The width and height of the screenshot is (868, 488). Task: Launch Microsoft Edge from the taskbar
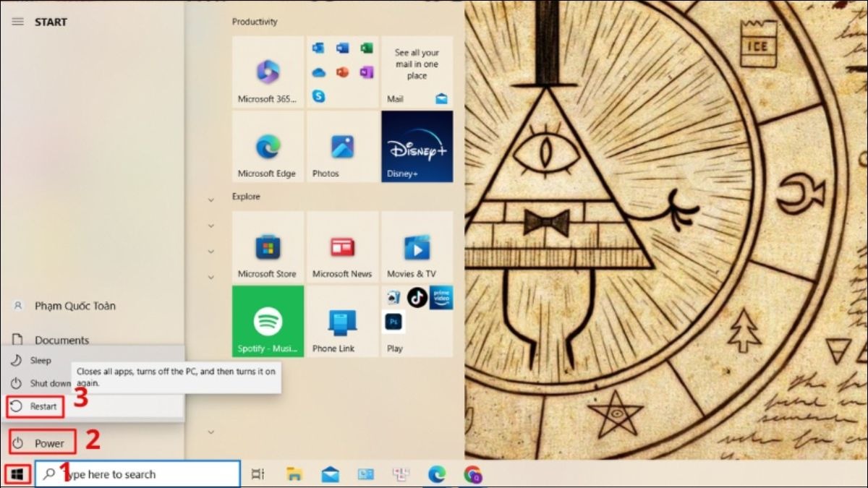tap(436, 474)
